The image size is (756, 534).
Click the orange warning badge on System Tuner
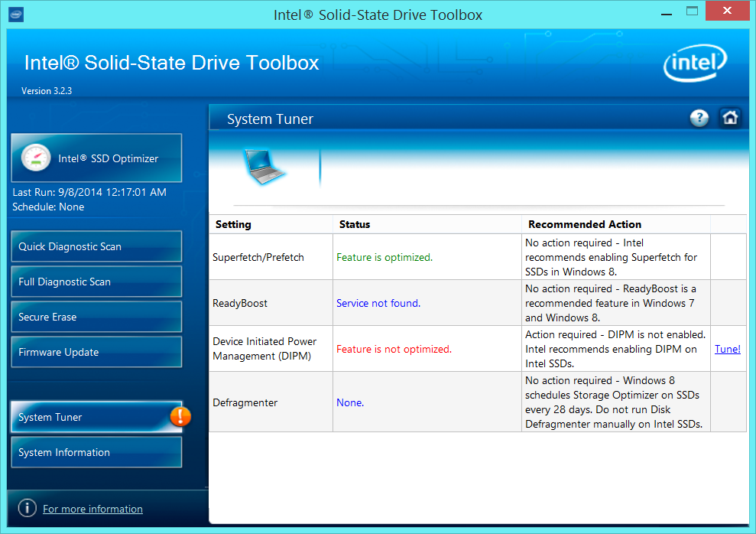point(180,416)
